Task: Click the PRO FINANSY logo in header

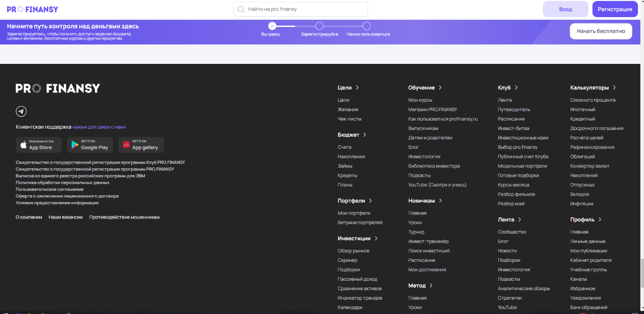Action: pyautogui.click(x=32, y=9)
